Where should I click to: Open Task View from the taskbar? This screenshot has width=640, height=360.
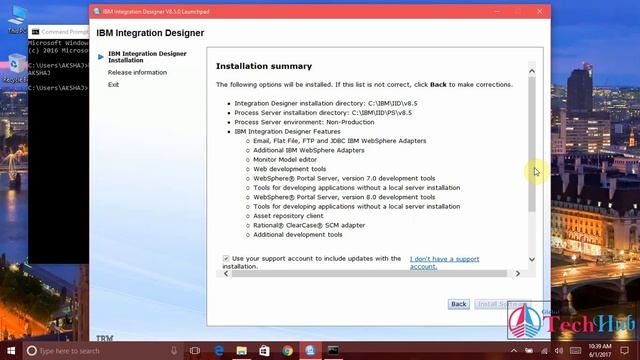[195, 351]
